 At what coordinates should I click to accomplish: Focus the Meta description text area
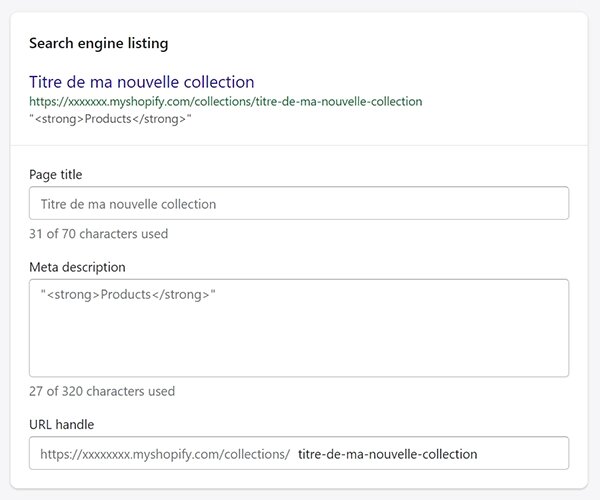tap(299, 328)
